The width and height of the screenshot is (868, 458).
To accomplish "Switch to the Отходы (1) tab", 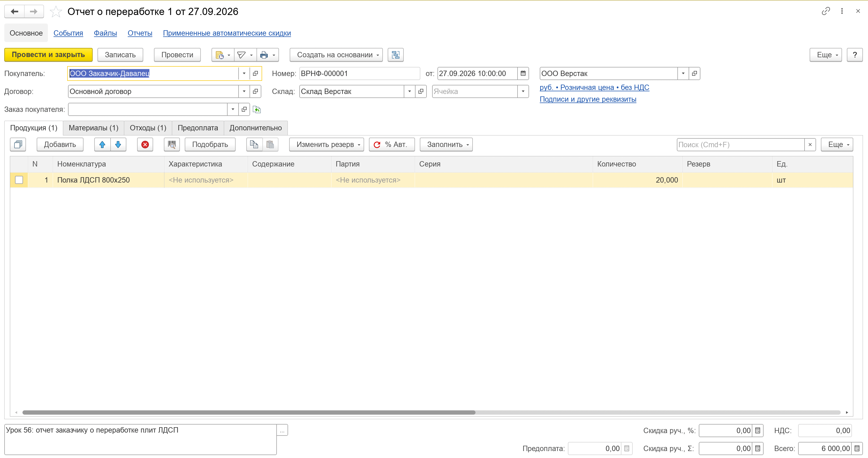I will tap(148, 128).
